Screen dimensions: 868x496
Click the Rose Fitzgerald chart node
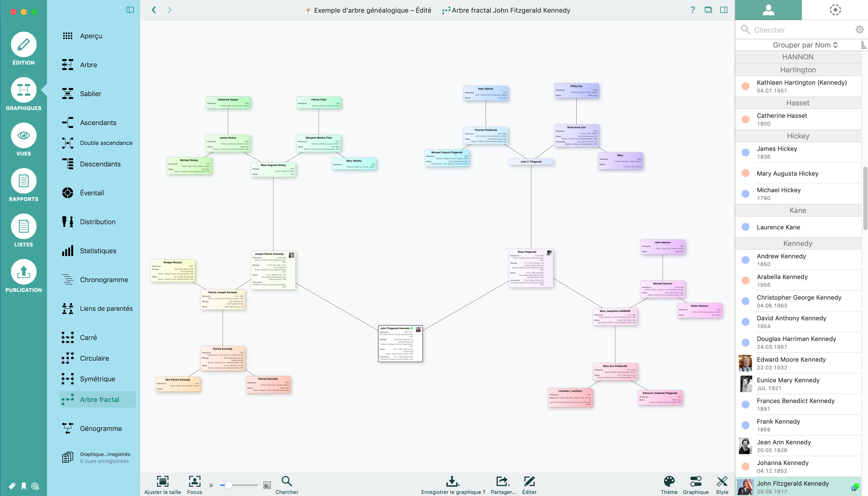coord(531,268)
